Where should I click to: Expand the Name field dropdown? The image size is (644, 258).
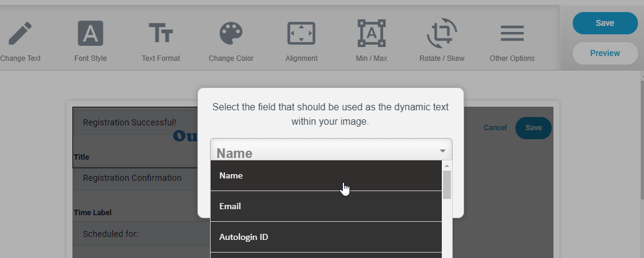pos(331,149)
